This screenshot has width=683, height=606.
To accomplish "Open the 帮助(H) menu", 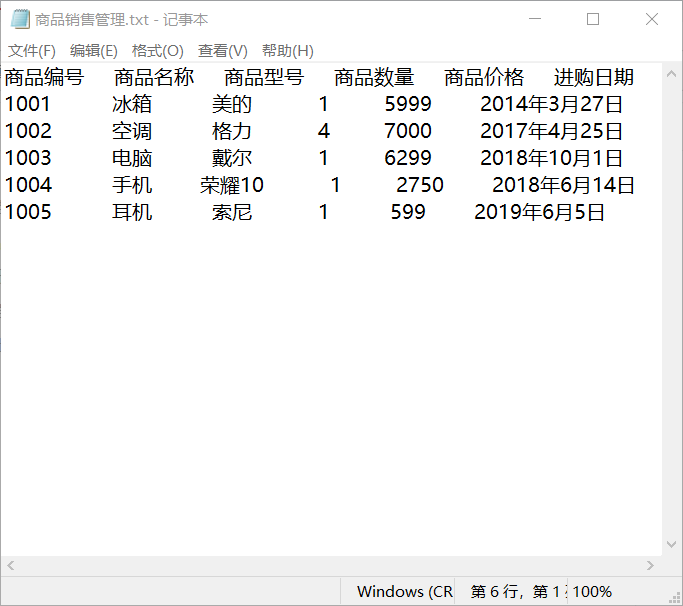I will click(287, 51).
